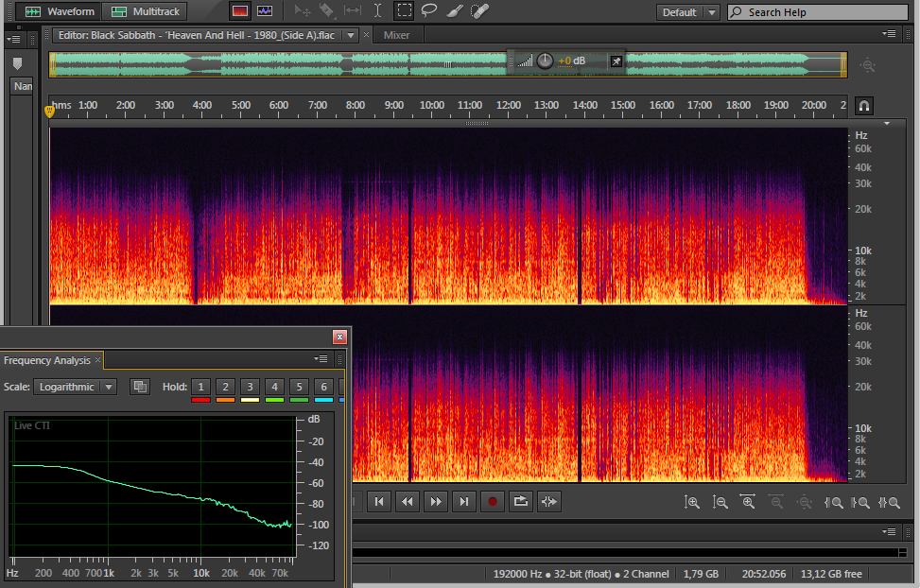The height and width of the screenshot is (588, 920).
Task: Zoom in amplitude
Action: click(x=692, y=502)
